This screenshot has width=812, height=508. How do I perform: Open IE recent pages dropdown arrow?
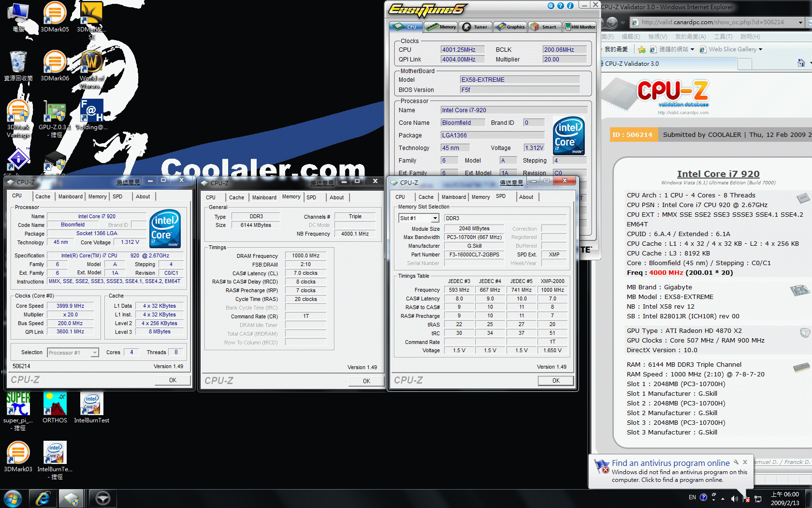pyautogui.click(x=623, y=22)
